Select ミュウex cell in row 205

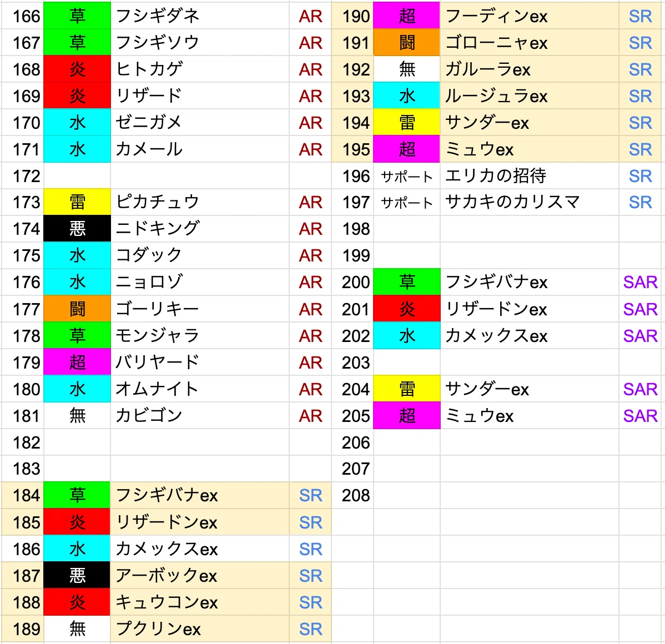530,416
